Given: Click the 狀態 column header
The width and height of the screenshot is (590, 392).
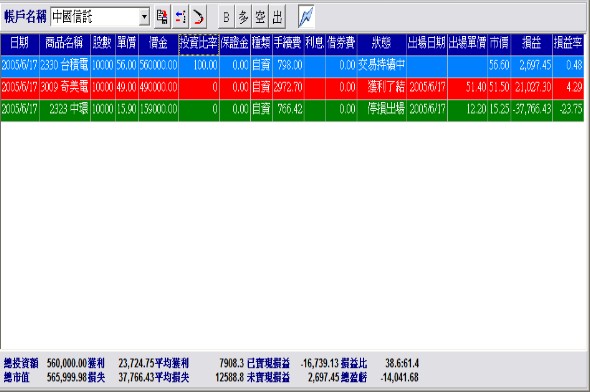Looking at the screenshot, I should point(382,44).
